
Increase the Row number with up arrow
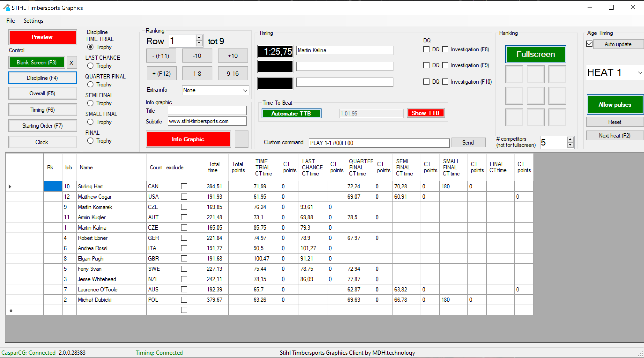pos(199,38)
